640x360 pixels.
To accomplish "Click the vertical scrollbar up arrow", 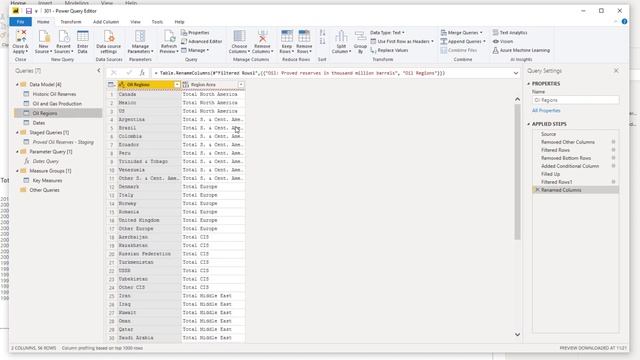I will click(517, 99).
